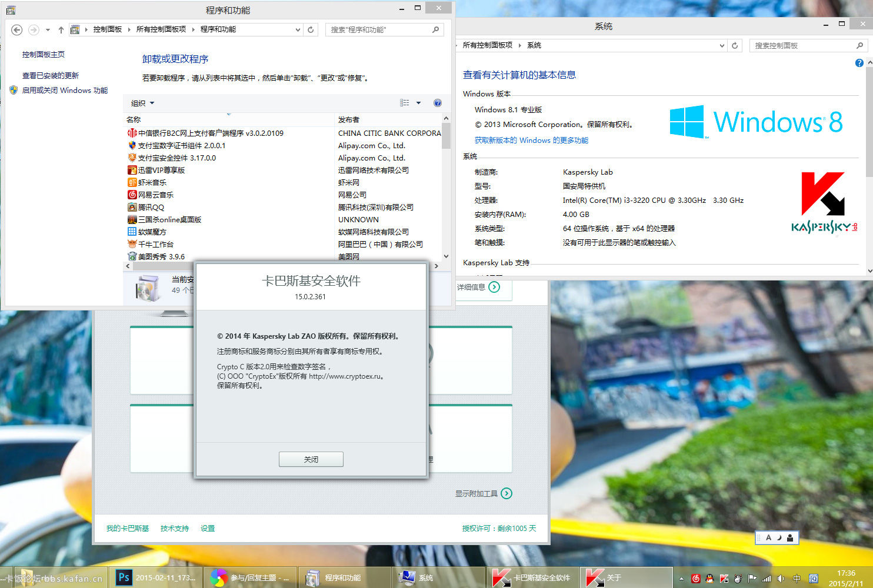Click help icon in 系统 window
Viewport: 873px width, 588px height.
point(859,63)
